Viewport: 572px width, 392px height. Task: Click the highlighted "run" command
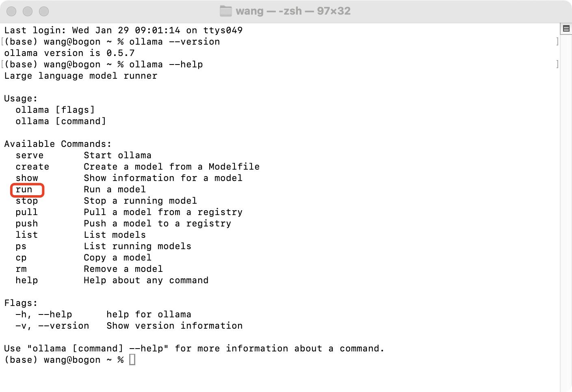24,190
